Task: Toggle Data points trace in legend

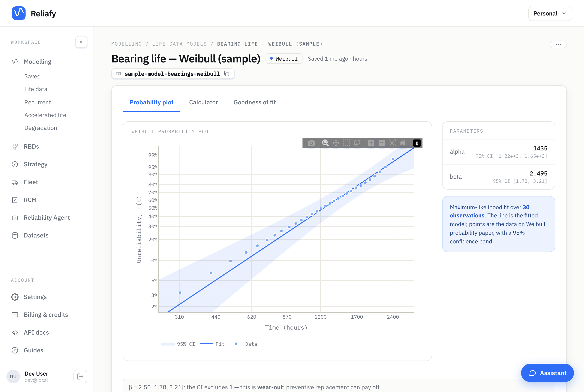Action: [246, 344]
